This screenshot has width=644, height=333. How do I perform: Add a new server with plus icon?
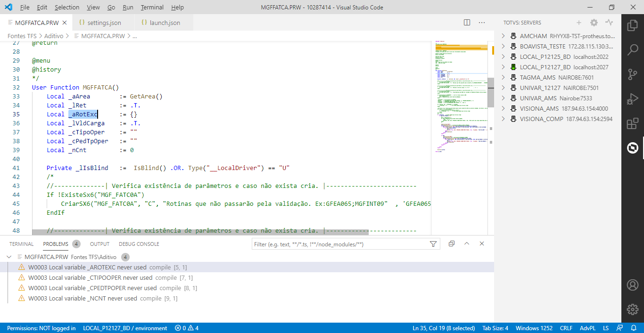(579, 23)
